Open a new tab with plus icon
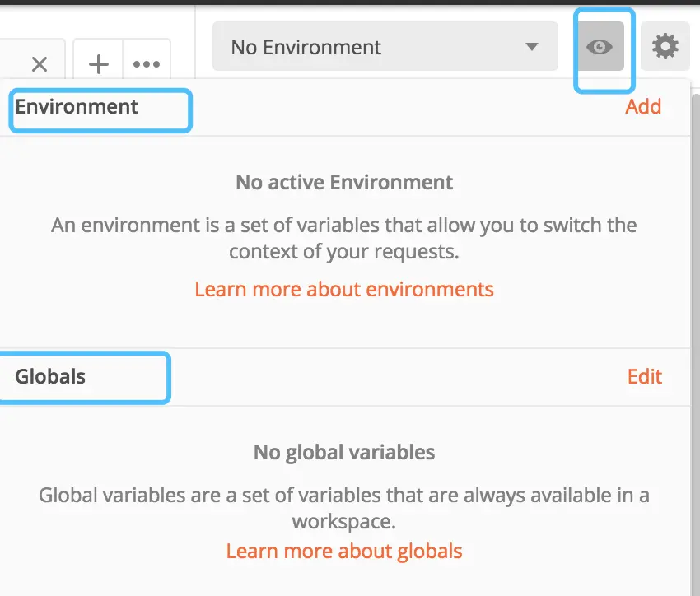The height and width of the screenshot is (596, 700). pos(99,64)
